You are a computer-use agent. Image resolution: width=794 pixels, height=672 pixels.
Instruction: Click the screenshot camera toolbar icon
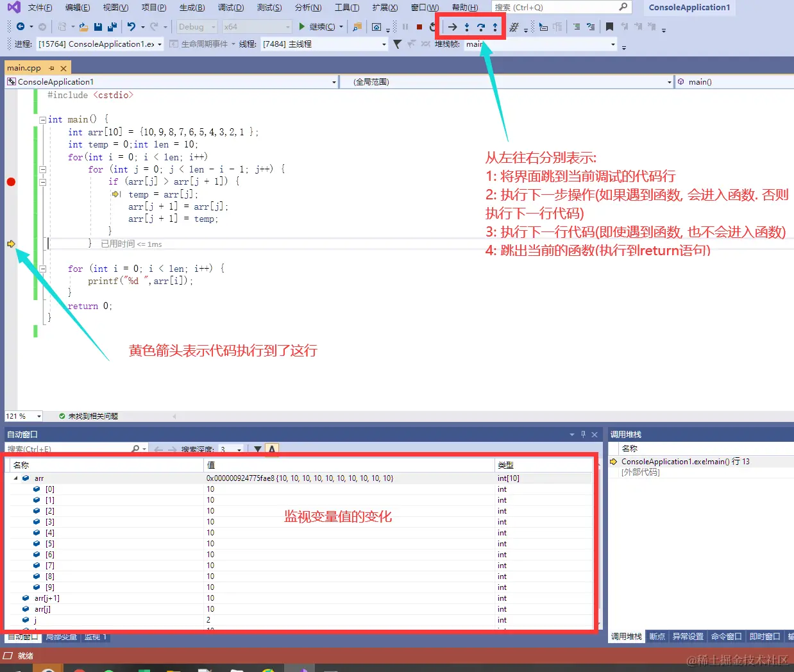coord(376,27)
